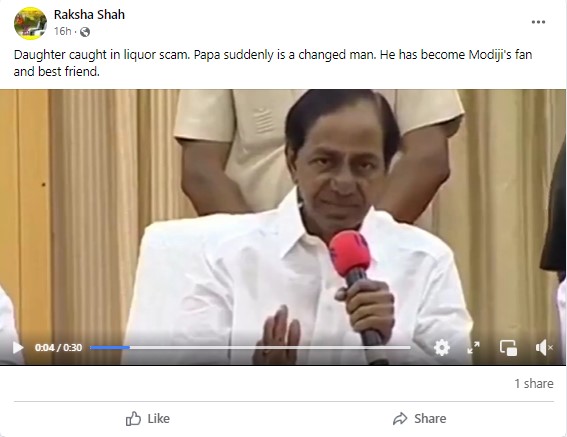View the 1 share count
The image size is (567, 437).
point(534,383)
